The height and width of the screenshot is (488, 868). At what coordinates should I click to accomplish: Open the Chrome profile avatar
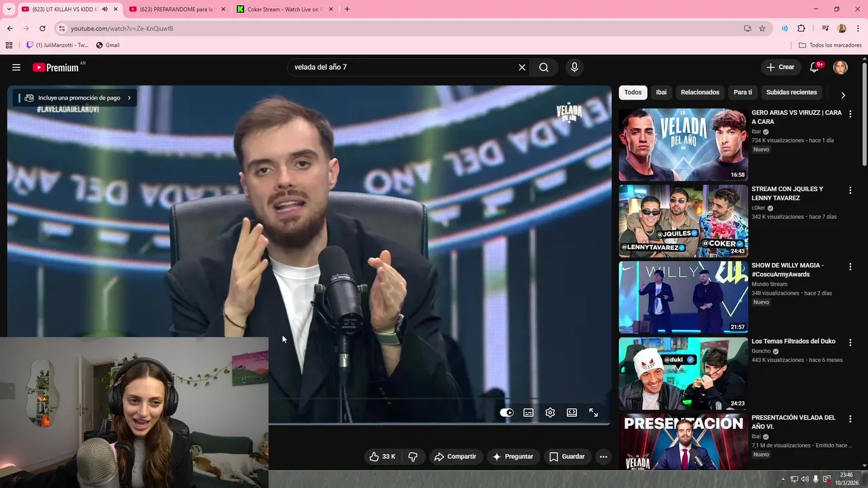click(842, 28)
